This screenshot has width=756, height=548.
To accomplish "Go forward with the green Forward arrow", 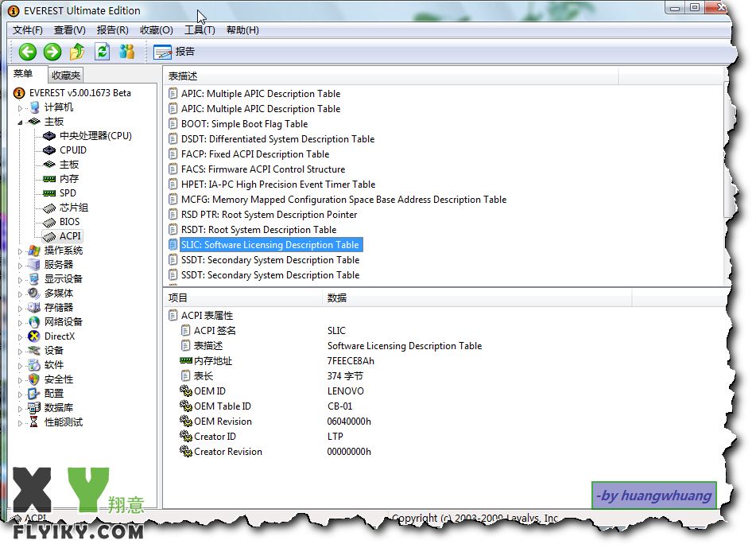I will pyautogui.click(x=52, y=52).
